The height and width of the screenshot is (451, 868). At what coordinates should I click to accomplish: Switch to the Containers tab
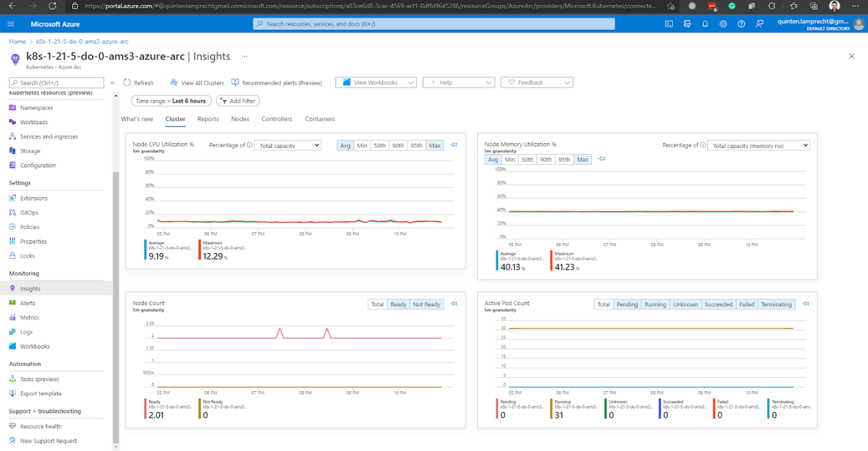coord(320,119)
